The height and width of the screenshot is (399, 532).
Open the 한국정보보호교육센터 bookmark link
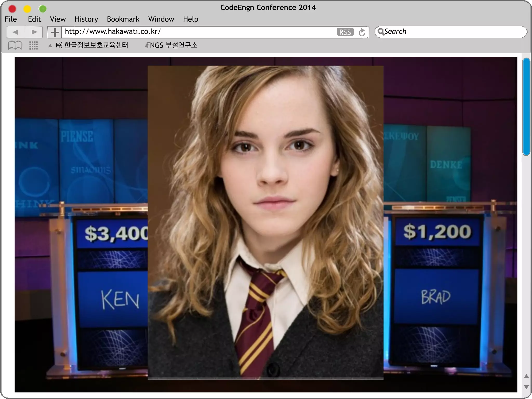coord(96,45)
